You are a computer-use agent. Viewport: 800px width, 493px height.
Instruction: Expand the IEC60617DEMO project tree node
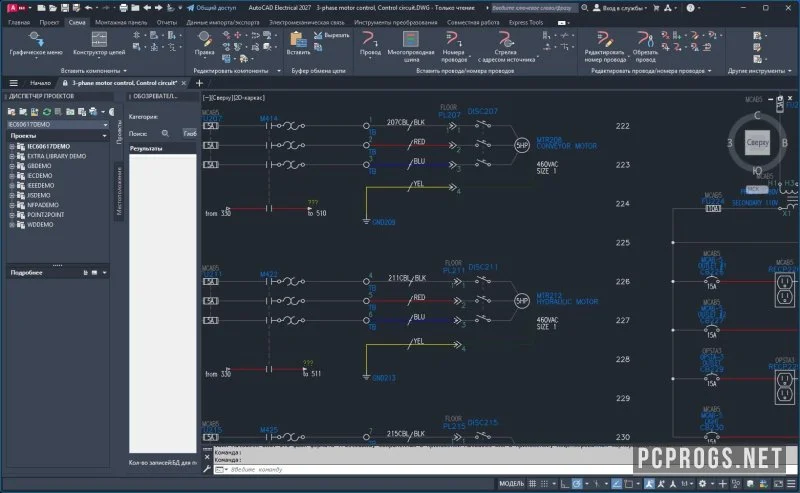(12, 146)
